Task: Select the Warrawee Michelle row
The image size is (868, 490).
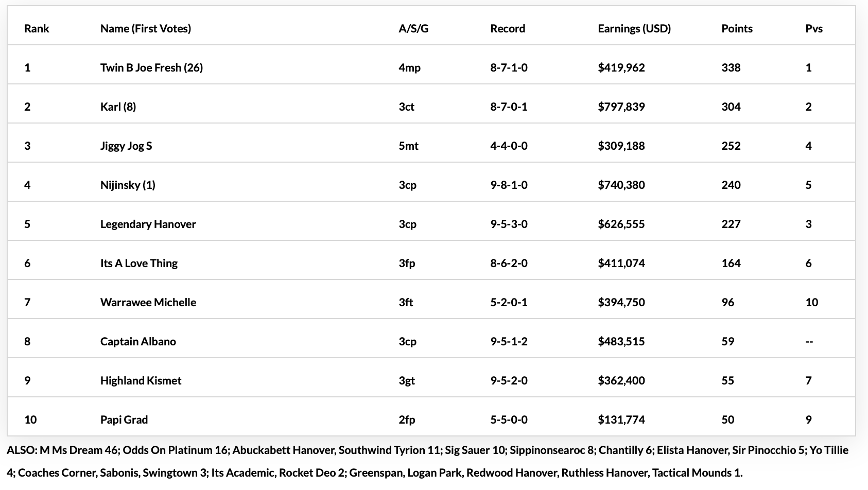Action: (431, 302)
